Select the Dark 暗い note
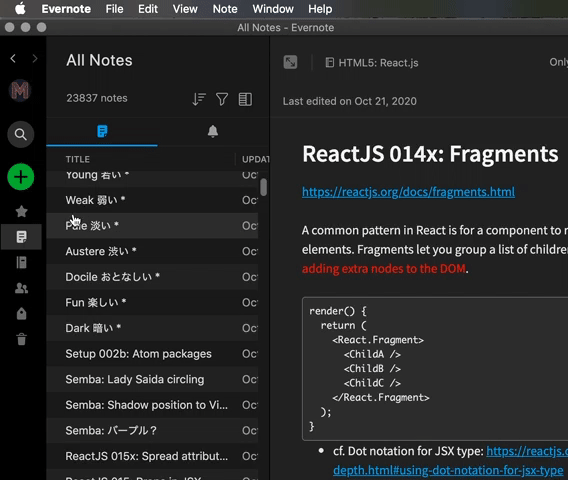Image resolution: width=568 pixels, height=480 pixels. [x=152, y=328]
